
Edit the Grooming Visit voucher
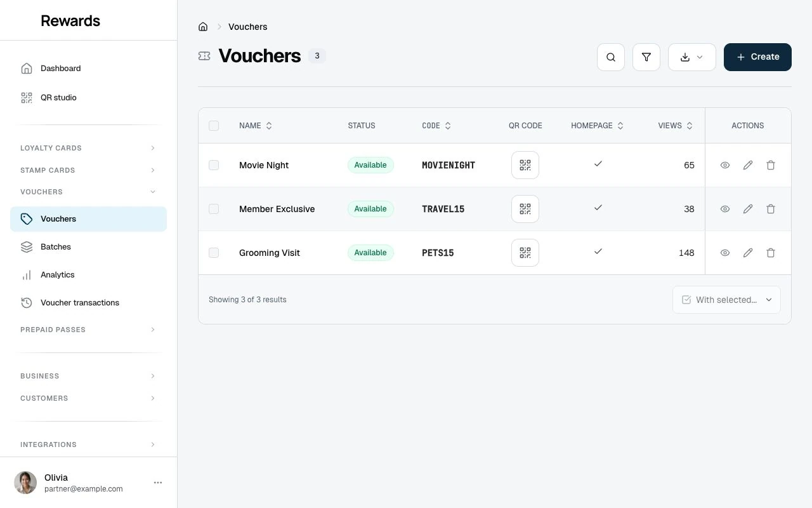click(748, 253)
